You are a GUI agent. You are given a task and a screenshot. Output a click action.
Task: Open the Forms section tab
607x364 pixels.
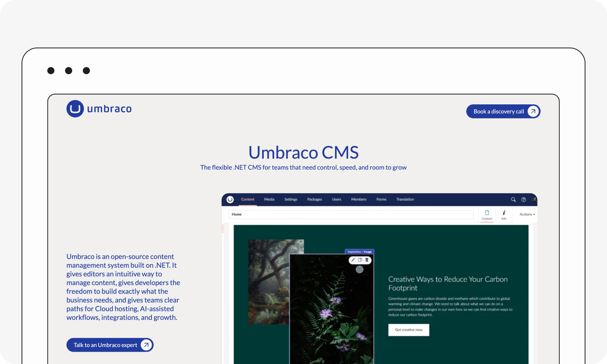point(382,199)
